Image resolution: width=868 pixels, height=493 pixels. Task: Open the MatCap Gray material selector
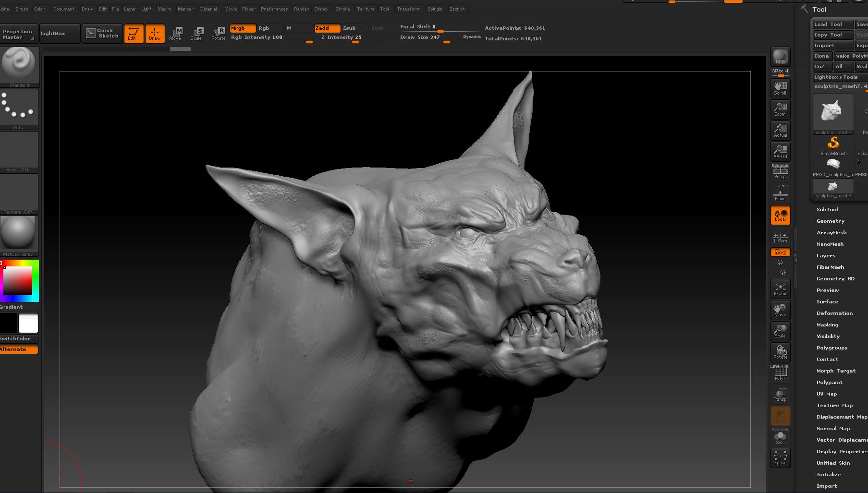pos(19,236)
